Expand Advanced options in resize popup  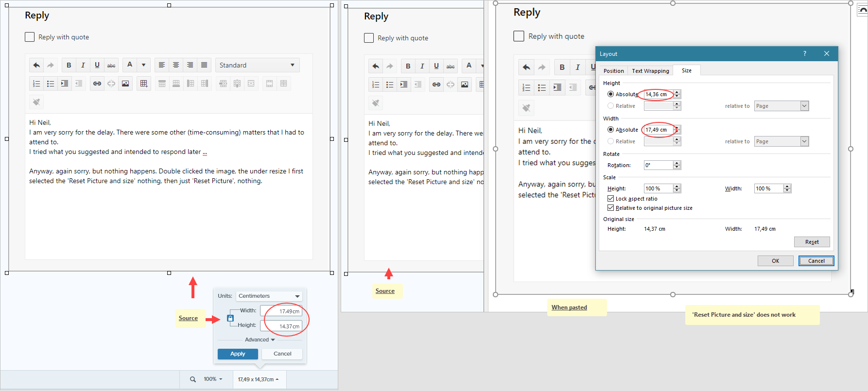click(260, 340)
